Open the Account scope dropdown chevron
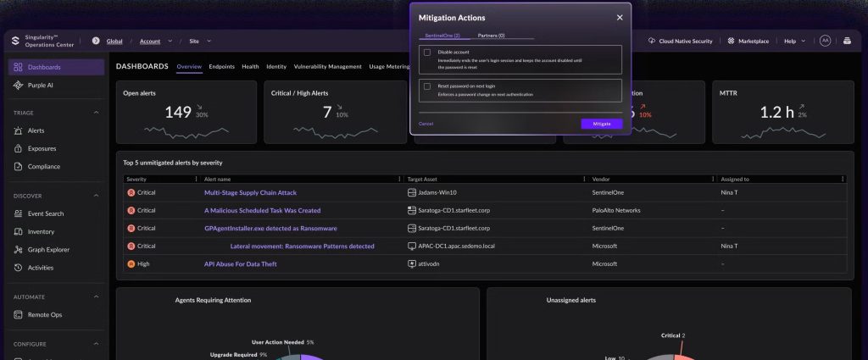The width and height of the screenshot is (868, 360). click(170, 41)
